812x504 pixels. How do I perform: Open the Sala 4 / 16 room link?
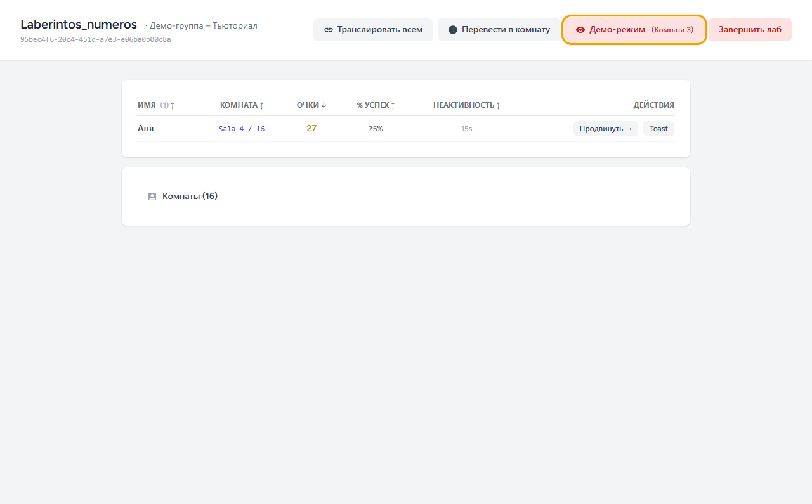(x=242, y=129)
